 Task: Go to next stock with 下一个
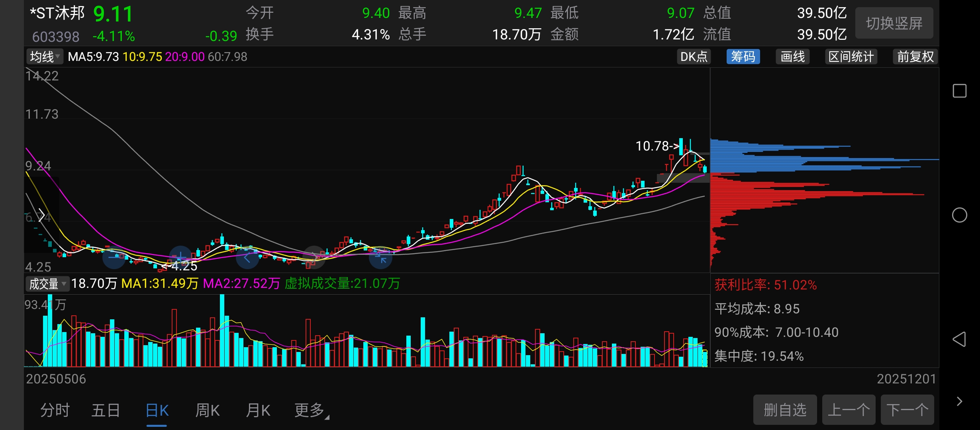pyautogui.click(x=907, y=410)
